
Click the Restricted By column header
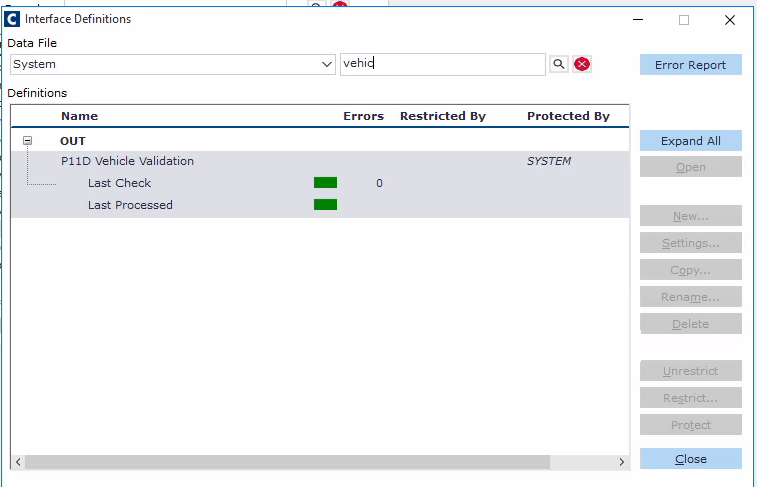tap(443, 116)
